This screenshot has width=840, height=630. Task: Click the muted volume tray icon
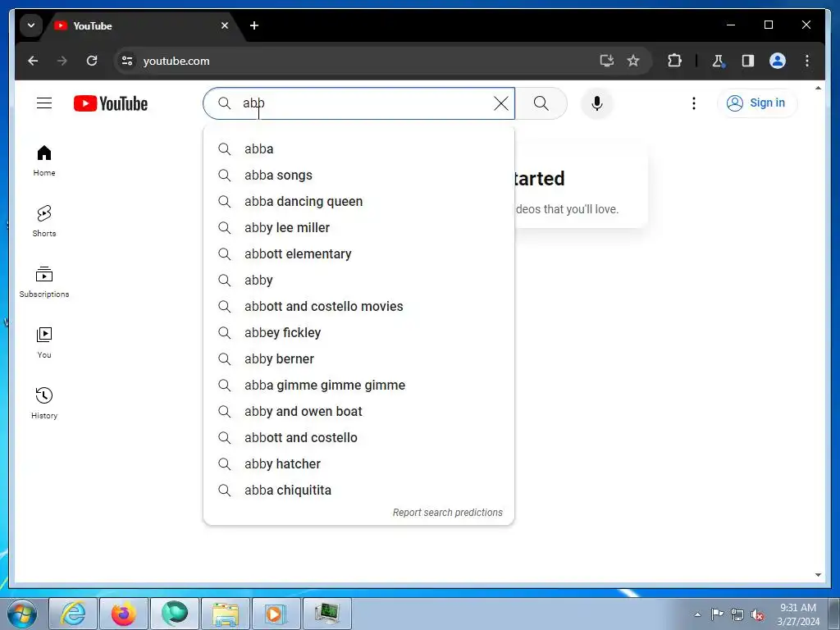click(x=757, y=614)
